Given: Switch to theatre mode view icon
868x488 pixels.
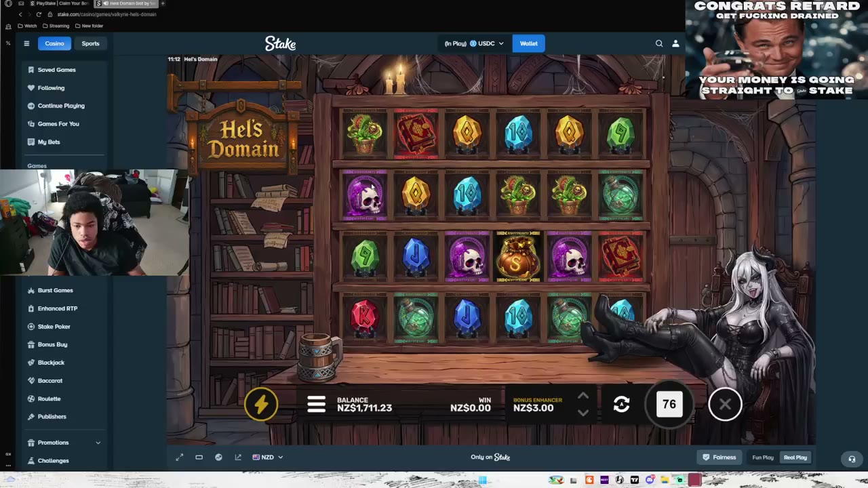Looking at the screenshot, I should pyautogui.click(x=199, y=457).
